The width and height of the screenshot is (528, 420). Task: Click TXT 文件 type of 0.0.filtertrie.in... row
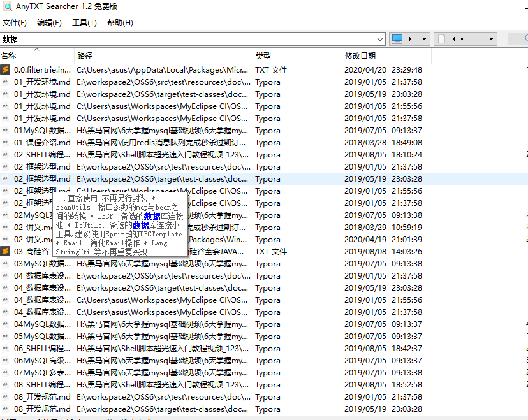point(271,69)
